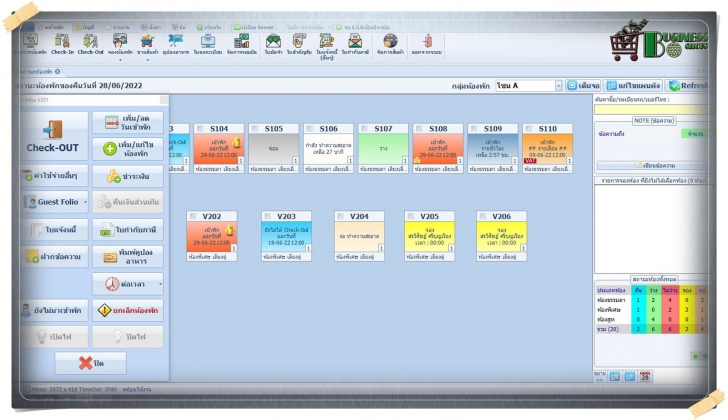Click the green count header in NOTE

coord(695,134)
